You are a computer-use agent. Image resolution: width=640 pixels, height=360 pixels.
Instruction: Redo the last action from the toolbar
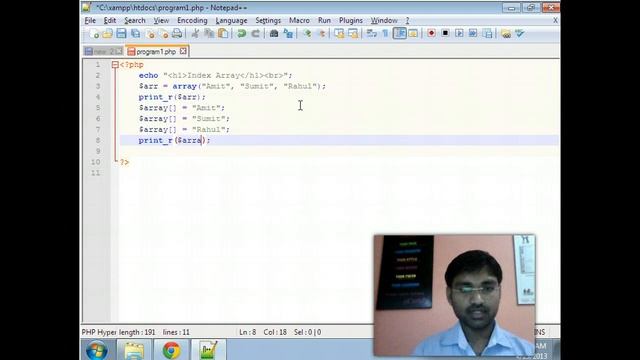(x=256, y=34)
